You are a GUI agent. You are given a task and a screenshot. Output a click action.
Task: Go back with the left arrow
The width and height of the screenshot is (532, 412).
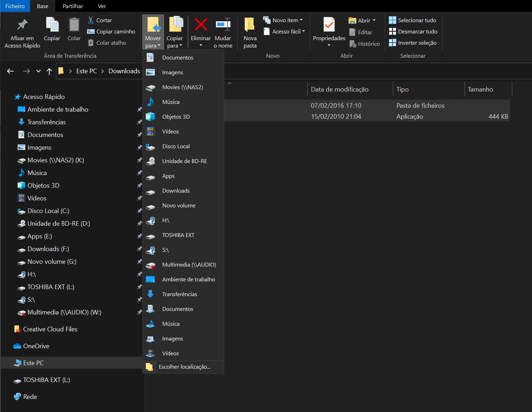[11, 71]
